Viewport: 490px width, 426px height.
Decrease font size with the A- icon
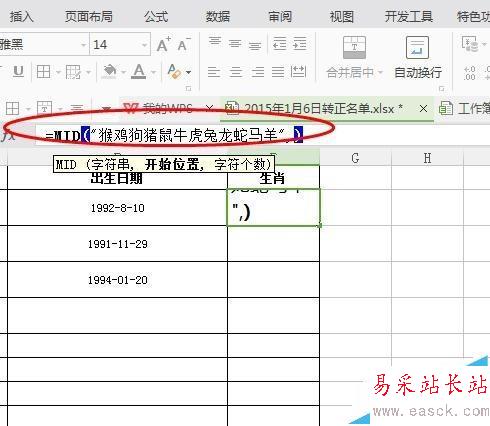tap(184, 44)
